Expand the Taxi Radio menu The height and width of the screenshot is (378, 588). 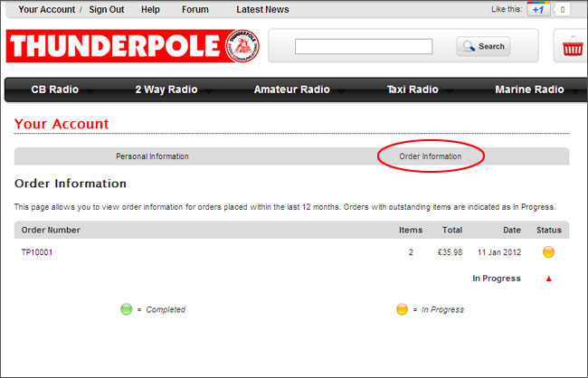413,90
